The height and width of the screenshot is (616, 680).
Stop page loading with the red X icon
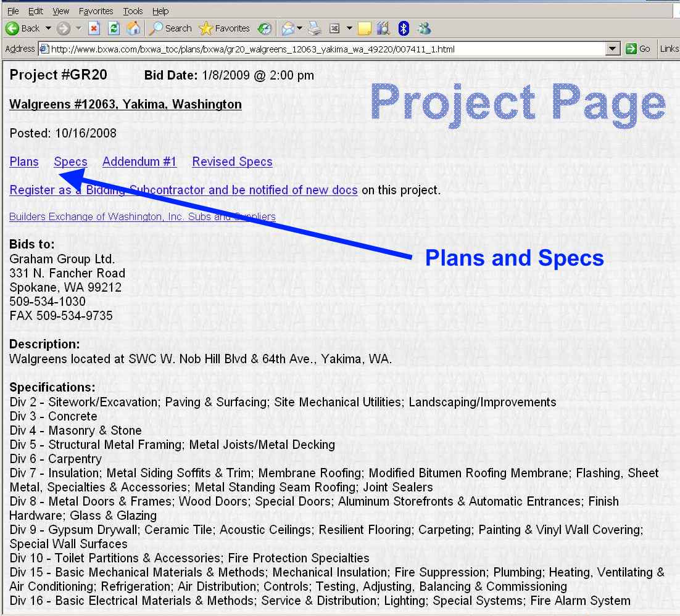point(94,28)
